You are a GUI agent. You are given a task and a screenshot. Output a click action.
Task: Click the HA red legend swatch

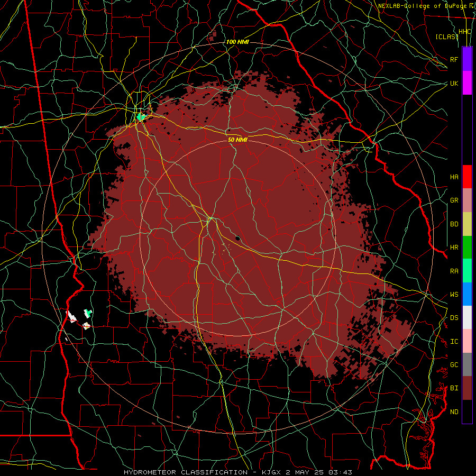[x=467, y=177]
